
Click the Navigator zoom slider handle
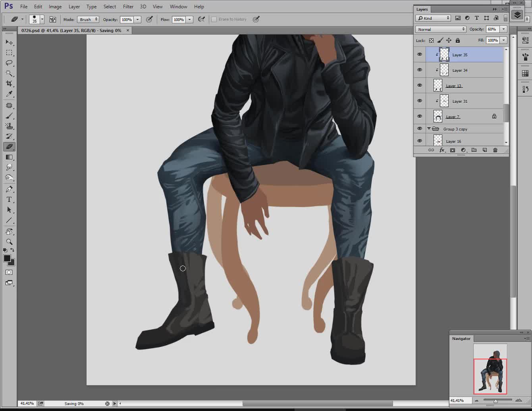coord(495,401)
